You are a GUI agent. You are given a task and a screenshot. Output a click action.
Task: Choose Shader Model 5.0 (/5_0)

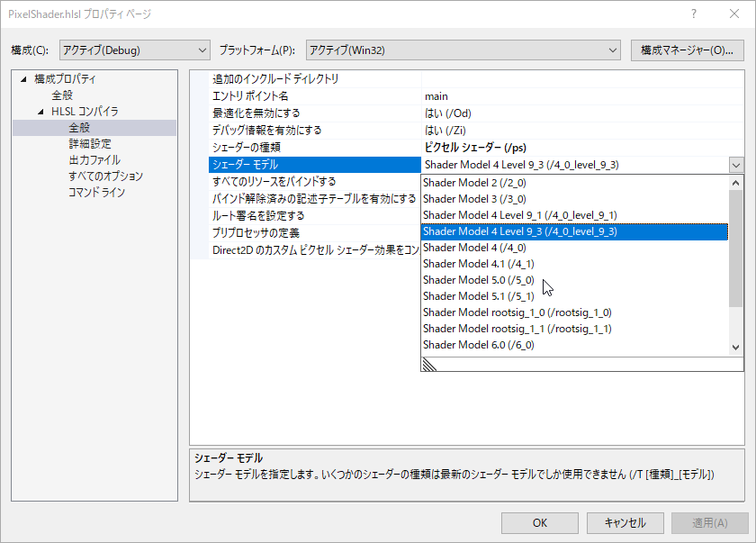coord(574,280)
